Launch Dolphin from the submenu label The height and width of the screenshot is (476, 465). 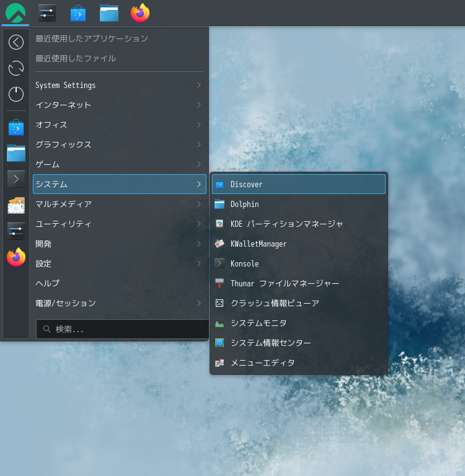coord(244,204)
